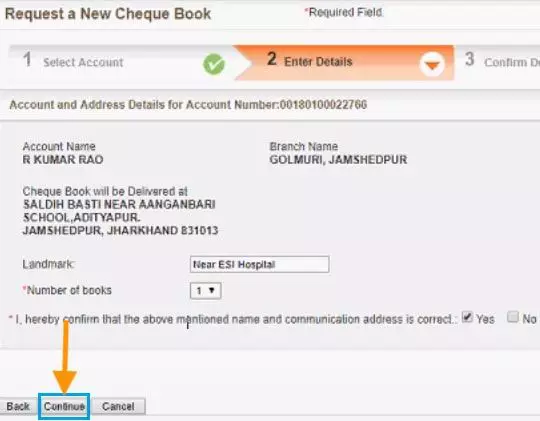Click the Back button

pos(18,406)
